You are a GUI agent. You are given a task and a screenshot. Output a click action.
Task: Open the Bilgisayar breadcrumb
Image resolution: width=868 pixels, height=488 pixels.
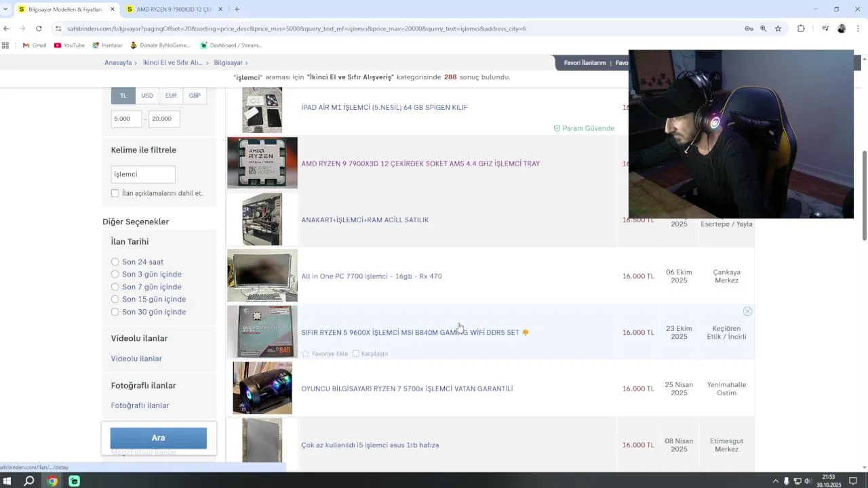coord(228,62)
